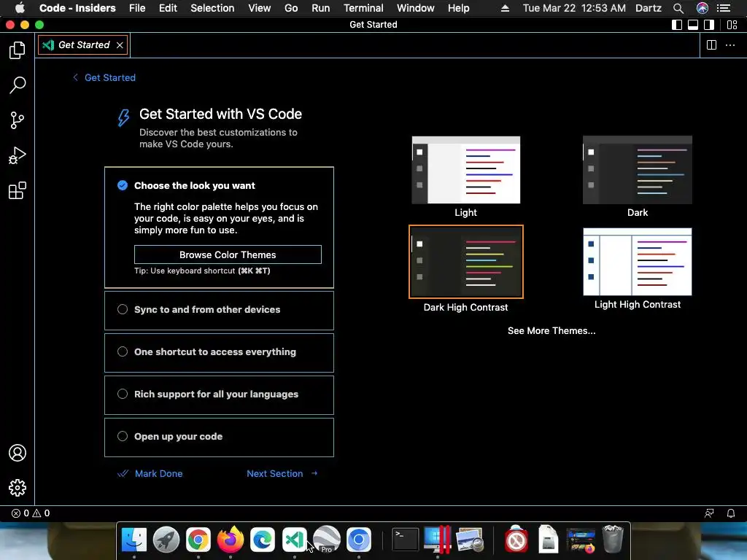This screenshot has width=747, height=560.
Task: Open the Edit menu
Action: point(168,8)
